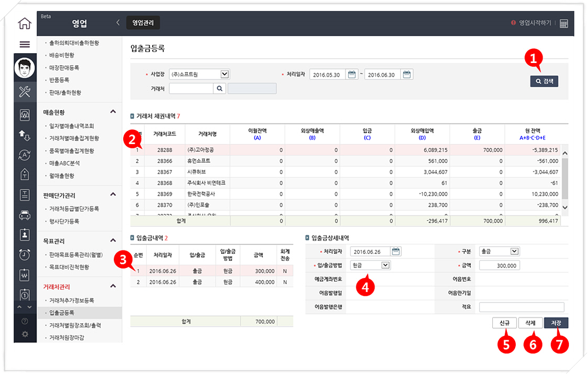
Task: Click the sidebar scroll down arrow
Action: tap(30, 307)
